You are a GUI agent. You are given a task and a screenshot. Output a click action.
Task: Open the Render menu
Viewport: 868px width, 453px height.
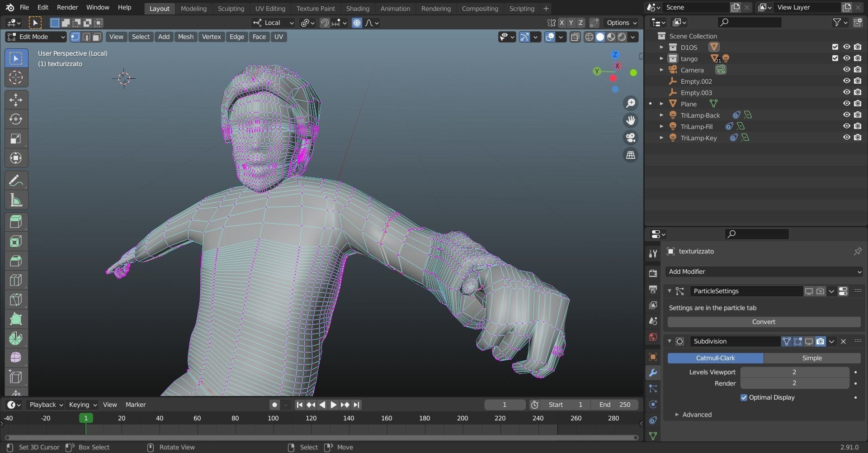coord(67,8)
